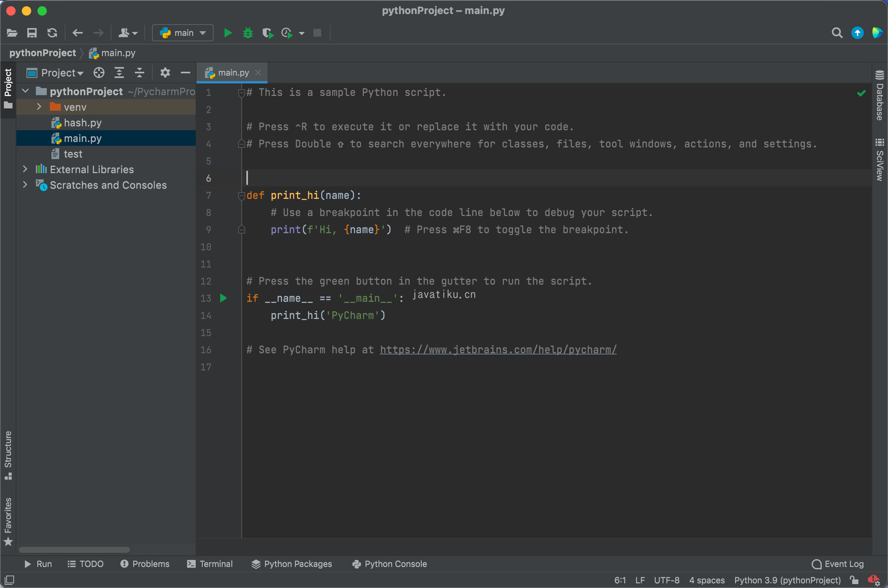Viewport: 888px width, 588px height.
Task: Open Search Everywhere magnifier icon
Action: [x=837, y=33]
